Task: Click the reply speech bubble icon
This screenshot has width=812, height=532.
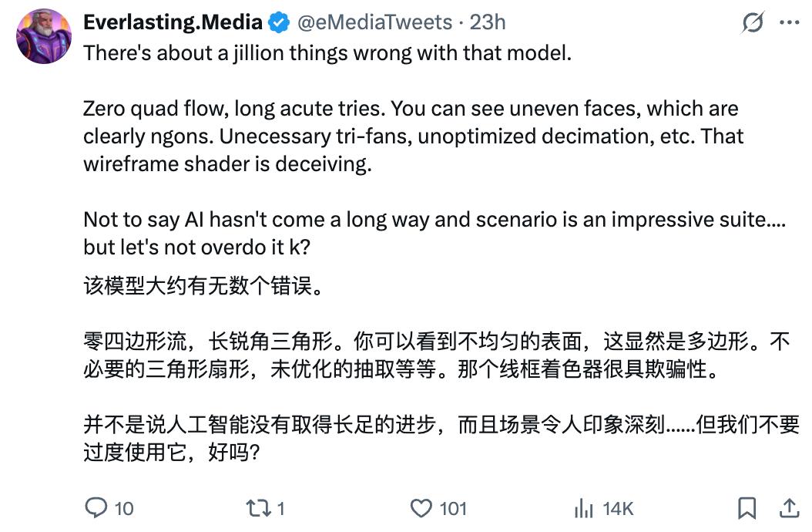Action: (x=96, y=508)
